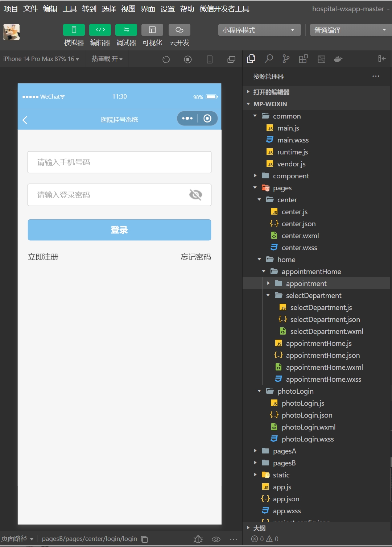Open the explorer files icon in sidebar
The image size is (392, 547).
(251, 59)
